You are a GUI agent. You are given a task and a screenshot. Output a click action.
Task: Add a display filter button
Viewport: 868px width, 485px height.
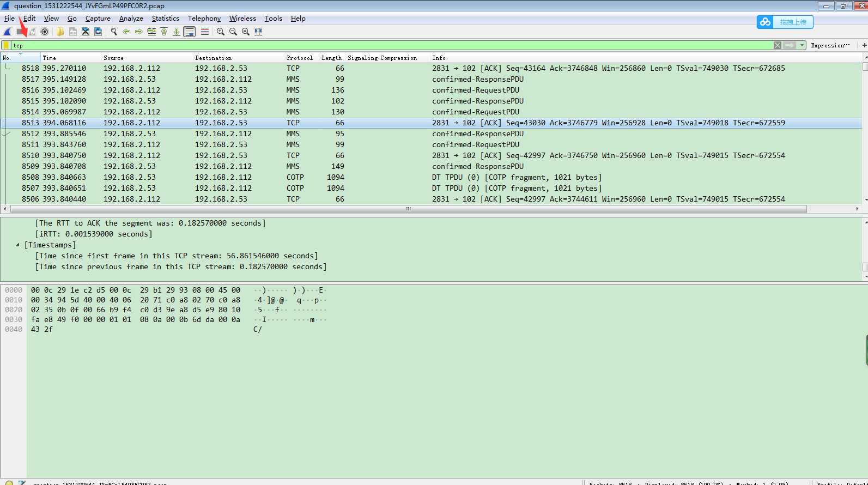pos(864,45)
